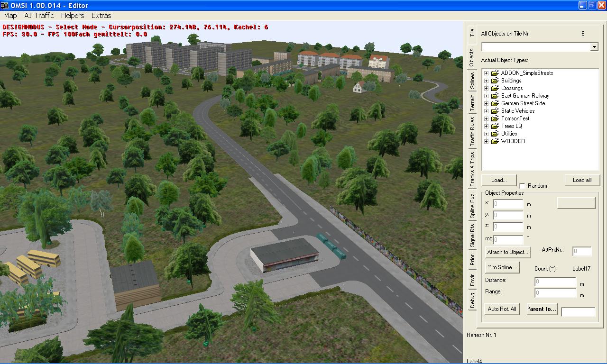Switch to the Terrain tab
This screenshot has height=364, width=607.
point(472,103)
